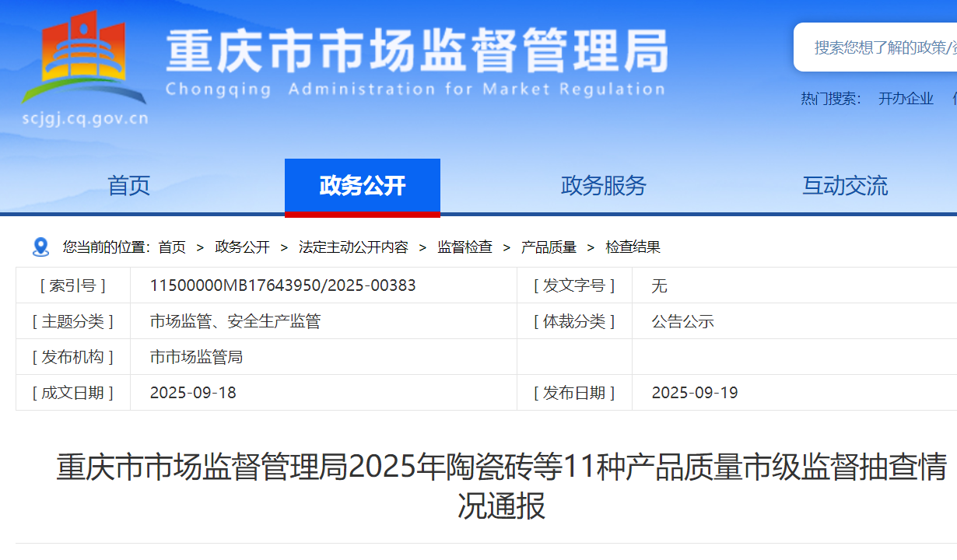Navigate to 监督检查 in the breadcrumb

click(464, 247)
